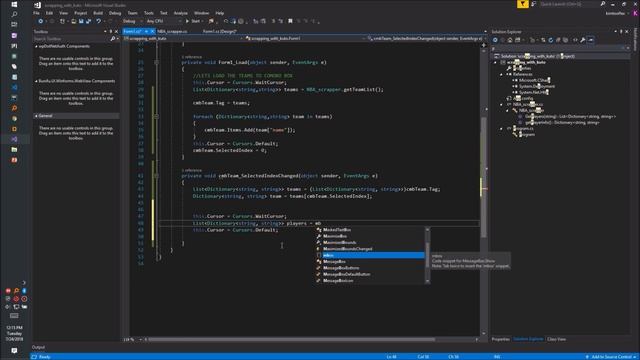Open the Build menu
The height and width of the screenshot is (360, 640).
(x=98, y=13)
